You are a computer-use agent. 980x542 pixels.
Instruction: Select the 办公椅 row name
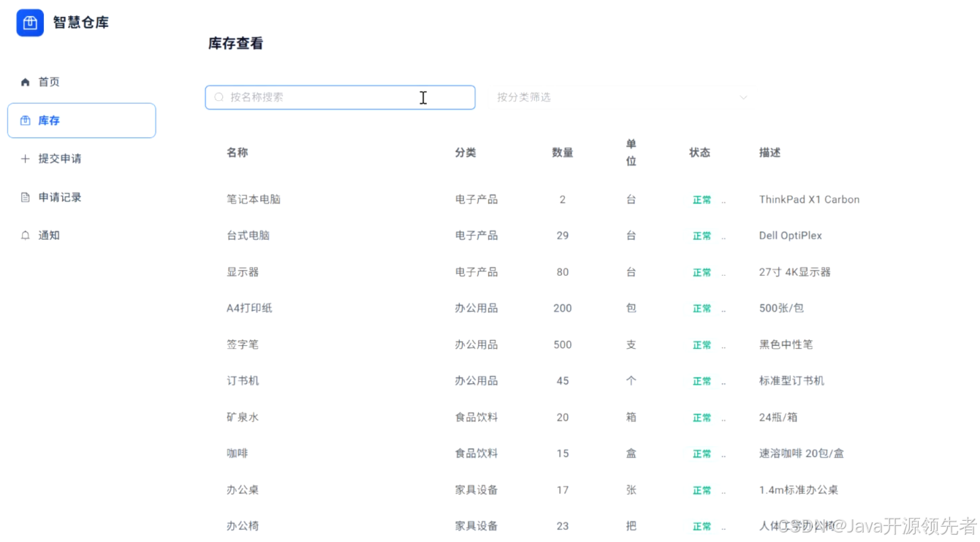coord(243,526)
